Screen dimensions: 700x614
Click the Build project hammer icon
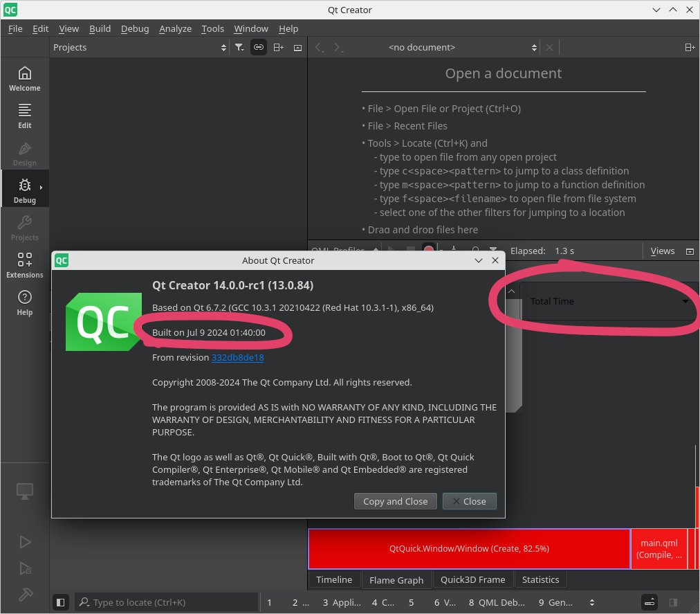(x=25, y=595)
